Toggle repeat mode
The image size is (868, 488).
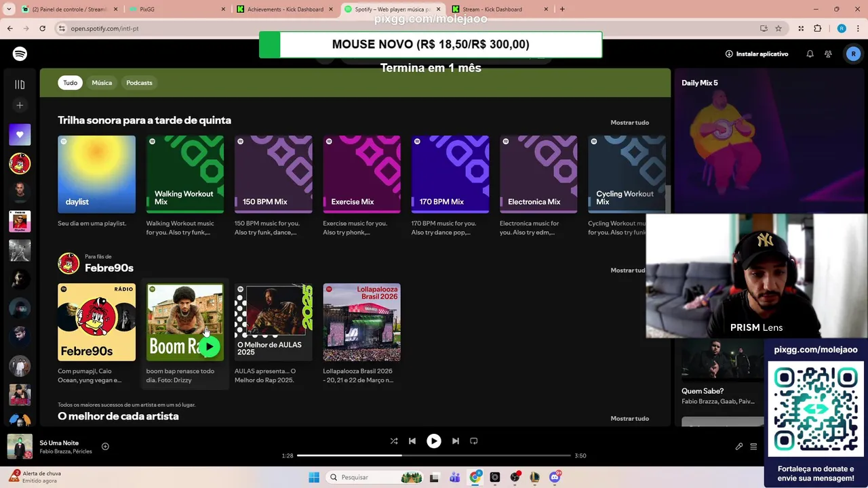tap(474, 441)
